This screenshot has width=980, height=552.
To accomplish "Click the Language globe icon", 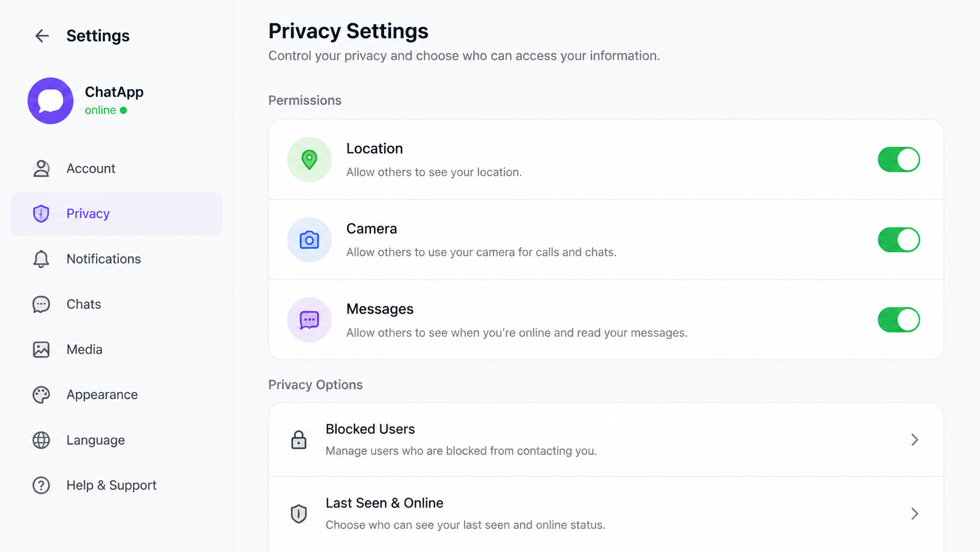I will coord(41,440).
